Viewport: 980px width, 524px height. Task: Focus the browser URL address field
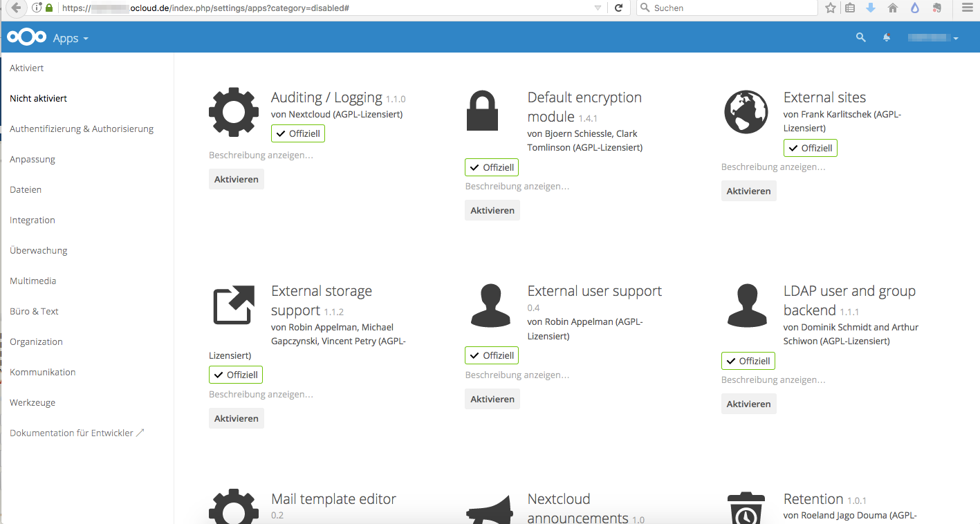(x=325, y=8)
